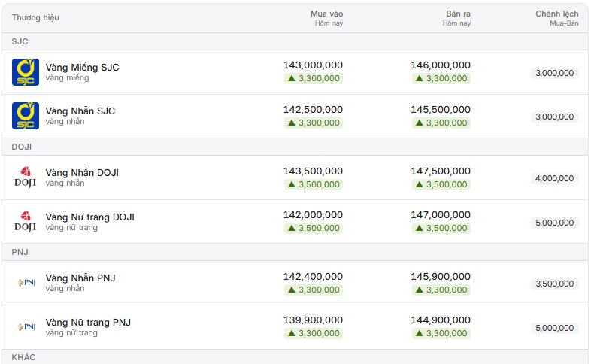Click the DOJI logo beside Vàng Nữ trang DOJI
The image size is (594, 364).
[x=26, y=222]
